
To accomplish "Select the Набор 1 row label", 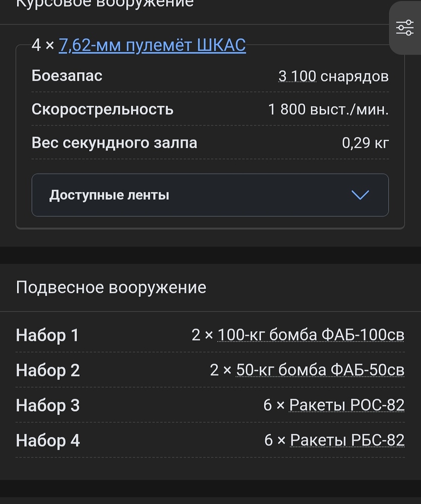I will click(47, 335).
